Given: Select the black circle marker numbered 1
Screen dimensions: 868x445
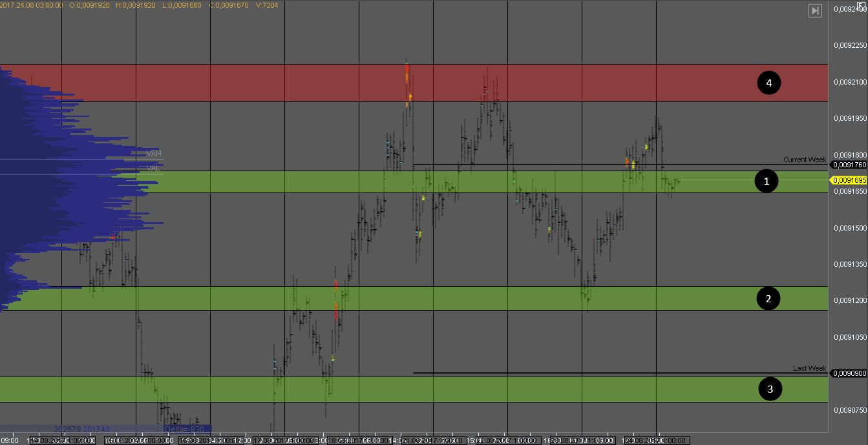Looking at the screenshot, I should pyautogui.click(x=767, y=181).
